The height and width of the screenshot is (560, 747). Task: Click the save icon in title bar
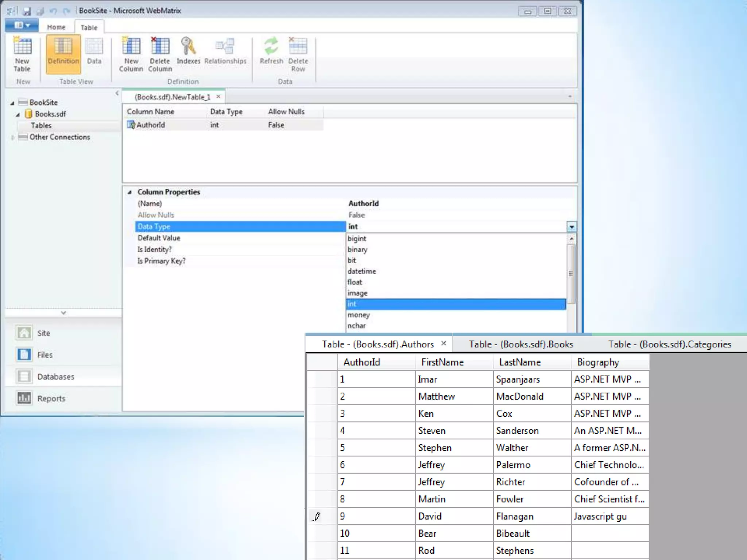pos(27,11)
